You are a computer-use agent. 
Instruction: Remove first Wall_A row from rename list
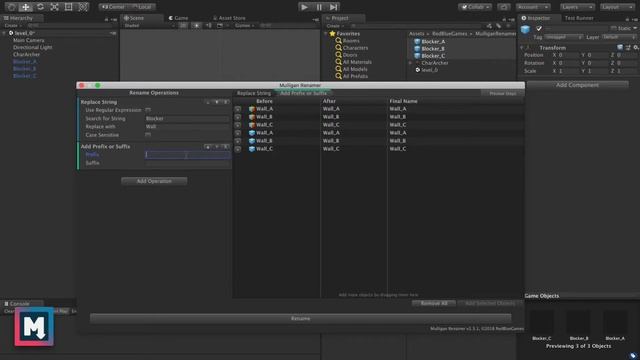point(238,109)
